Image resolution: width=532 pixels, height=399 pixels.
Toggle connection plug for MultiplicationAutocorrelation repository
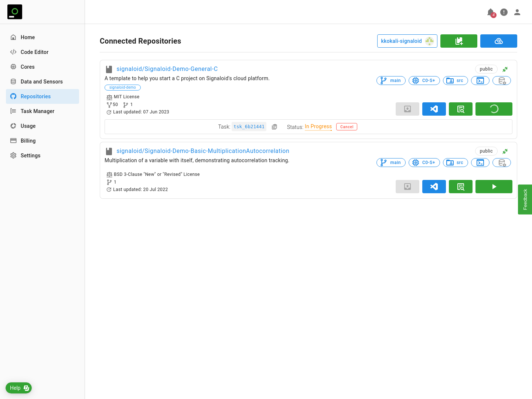[x=505, y=151]
